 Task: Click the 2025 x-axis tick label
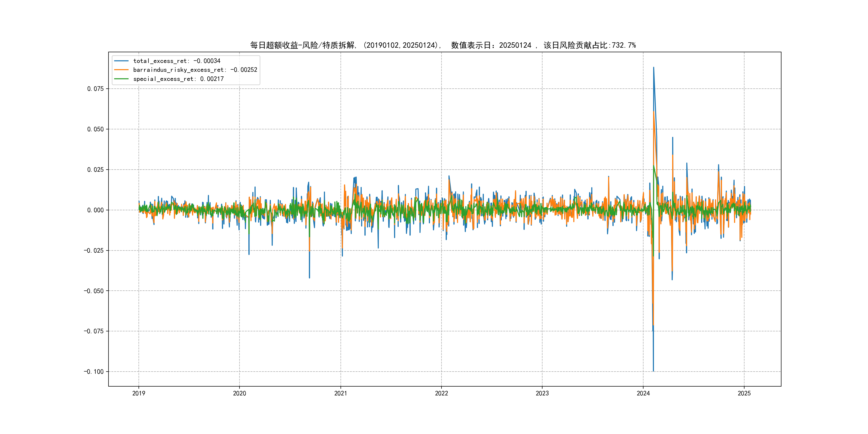(x=744, y=393)
